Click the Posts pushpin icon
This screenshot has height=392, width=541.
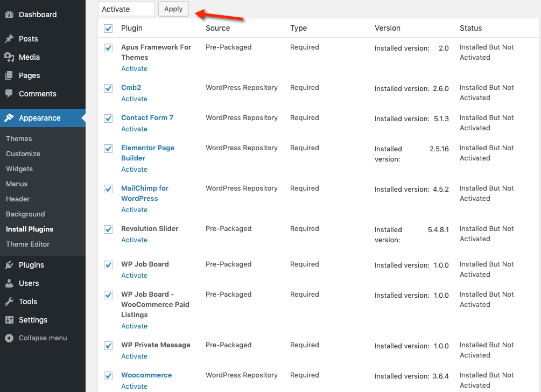click(9, 39)
